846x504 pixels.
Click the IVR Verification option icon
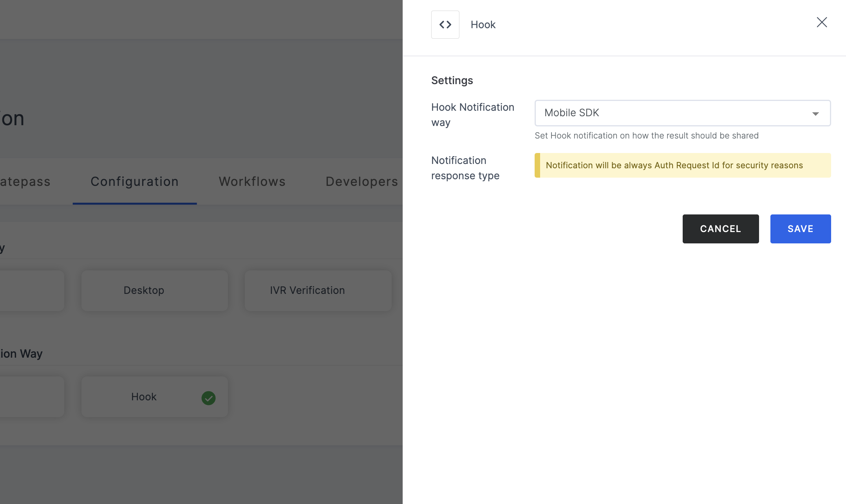307,290
